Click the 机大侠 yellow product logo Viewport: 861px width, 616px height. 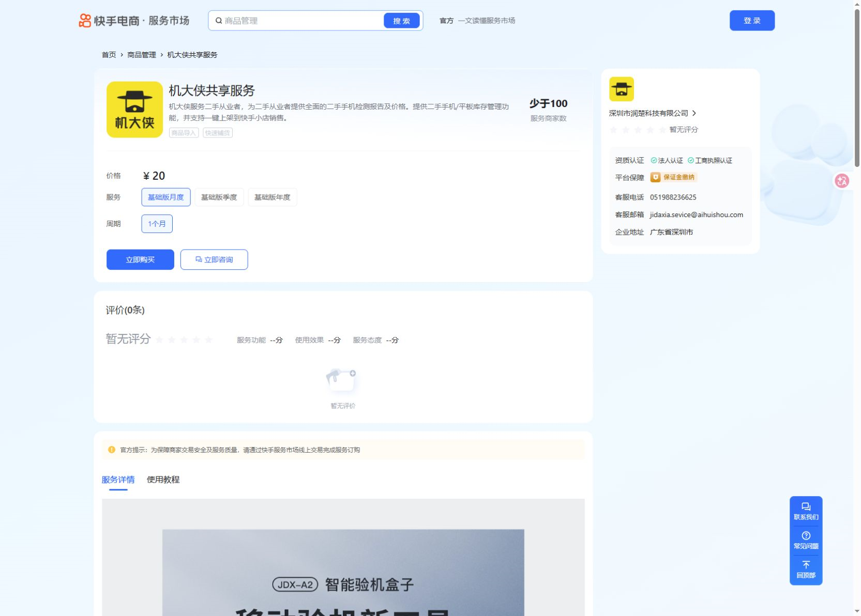pyautogui.click(x=134, y=110)
